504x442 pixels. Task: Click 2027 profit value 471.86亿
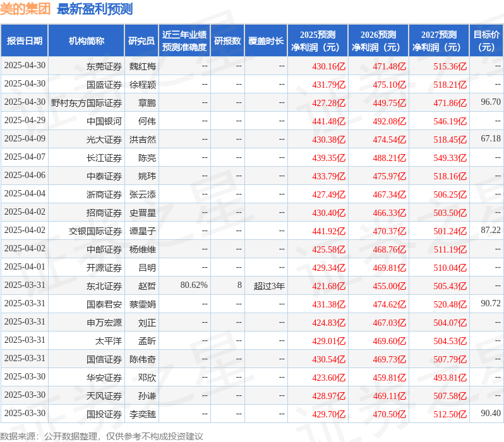450,103
